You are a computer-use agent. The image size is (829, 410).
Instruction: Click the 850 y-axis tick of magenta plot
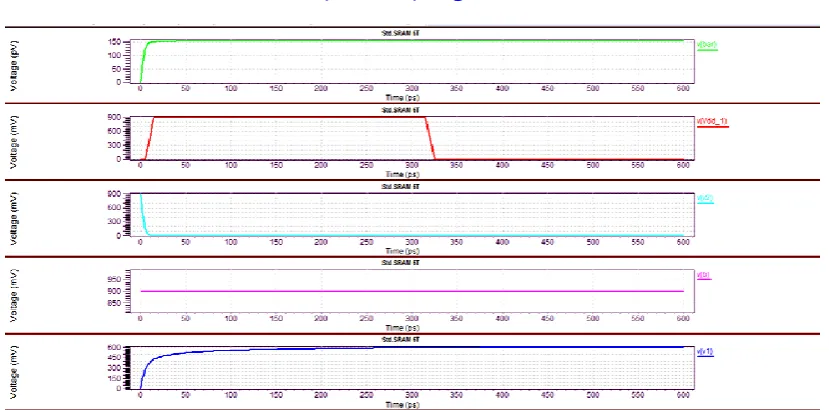(x=115, y=304)
